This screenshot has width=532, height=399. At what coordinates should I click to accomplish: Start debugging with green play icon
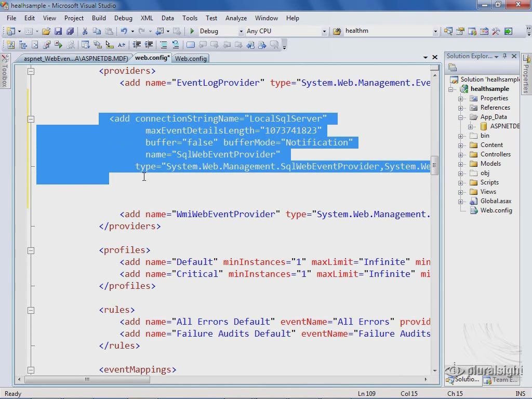(192, 31)
